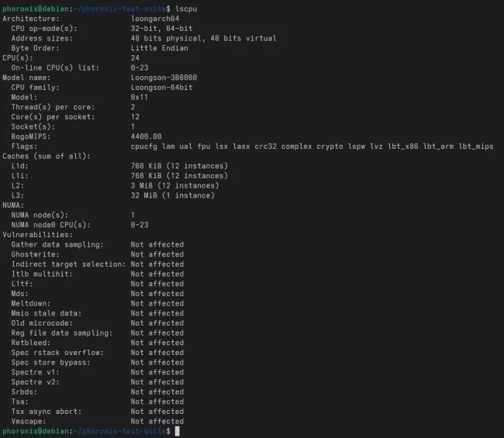
Task: Click the BogoMIPS value 4400.00
Action: [x=147, y=136]
